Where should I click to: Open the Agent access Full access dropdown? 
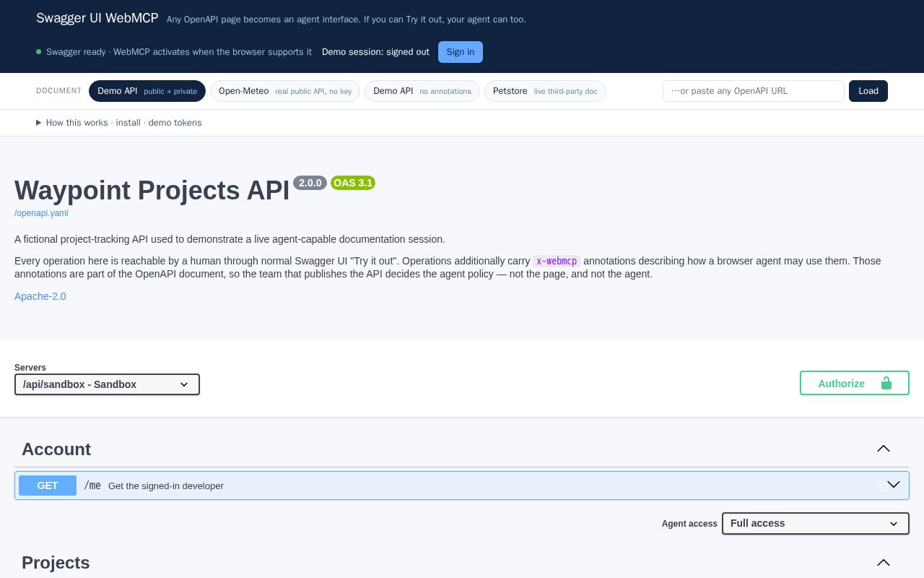tap(816, 524)
